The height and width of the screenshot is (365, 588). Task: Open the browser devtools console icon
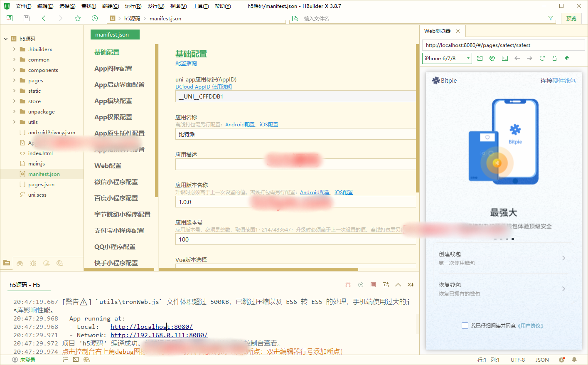click(x=504, y=58)
